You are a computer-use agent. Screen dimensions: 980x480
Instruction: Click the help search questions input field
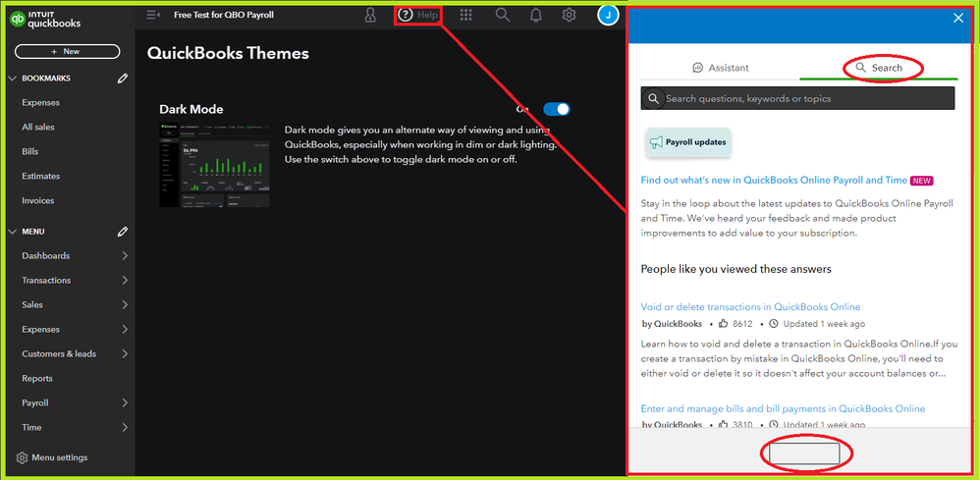[x=798, y=99]
